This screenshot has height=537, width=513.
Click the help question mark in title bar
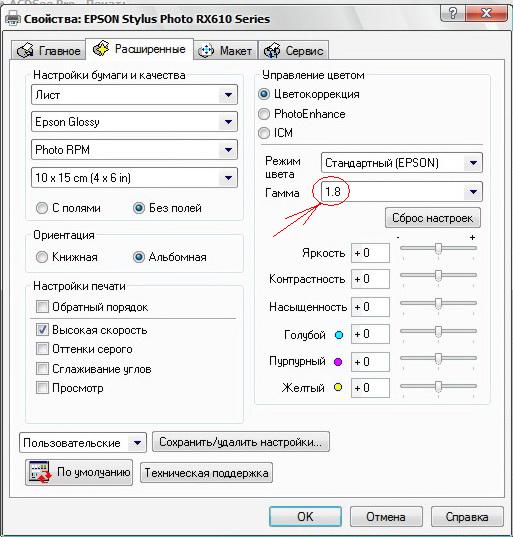[x=453, y=13]
